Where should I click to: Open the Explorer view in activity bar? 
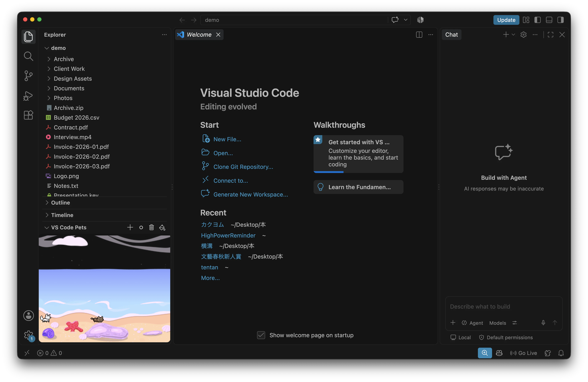coord(28,37)
